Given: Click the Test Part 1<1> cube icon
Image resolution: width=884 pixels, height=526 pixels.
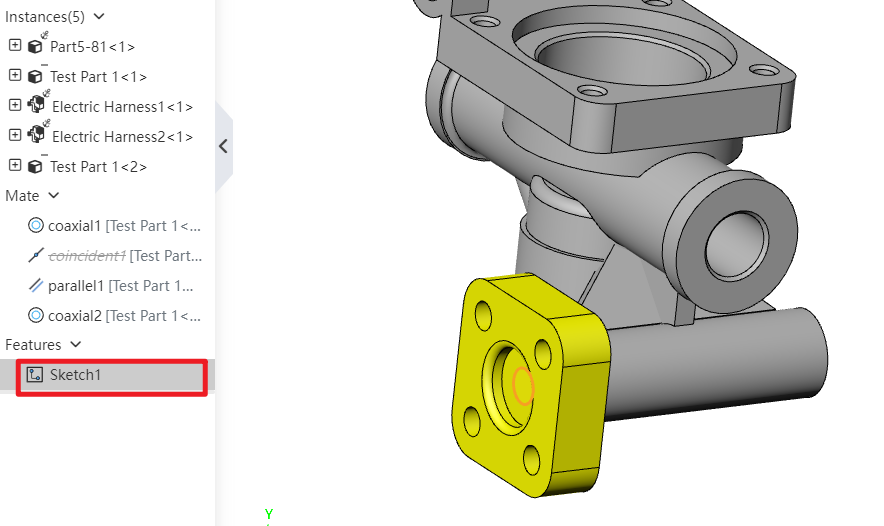Looking at the screenshot, I should (35, 76).
